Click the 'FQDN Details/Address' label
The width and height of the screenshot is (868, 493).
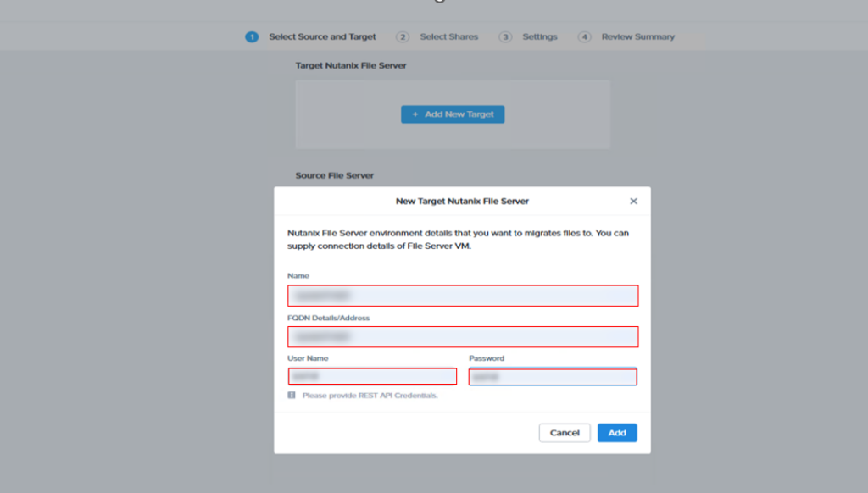(328, 319)
